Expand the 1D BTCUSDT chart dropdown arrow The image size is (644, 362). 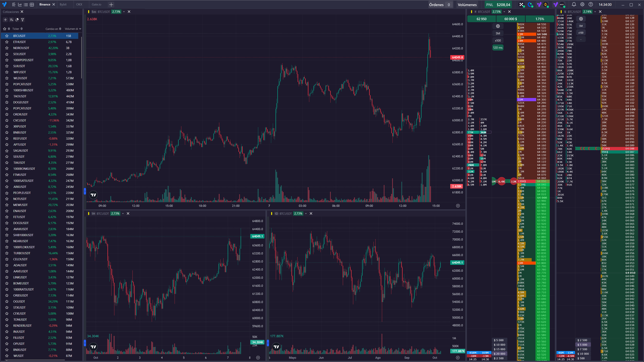tap(306, 214)
